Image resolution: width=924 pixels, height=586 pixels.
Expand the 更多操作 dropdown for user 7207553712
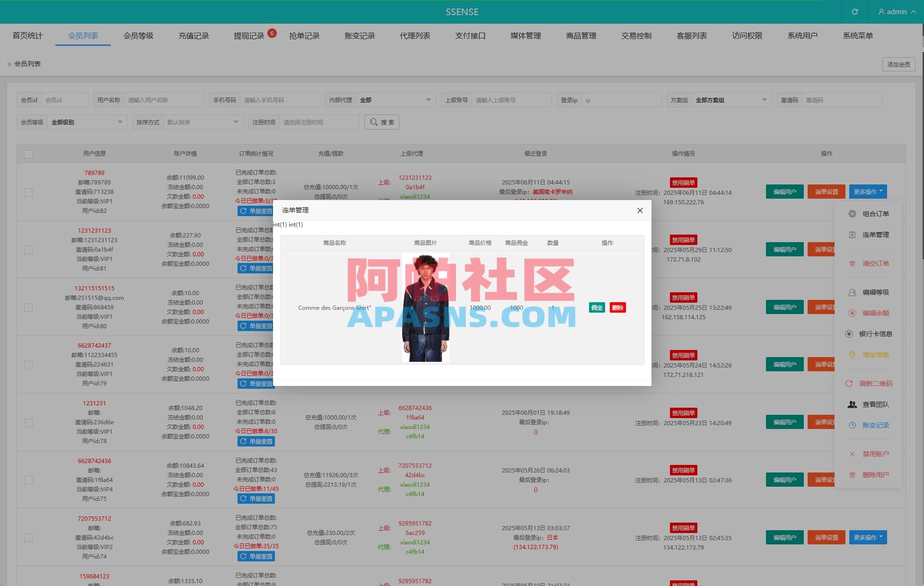click(x=868, y=537)
